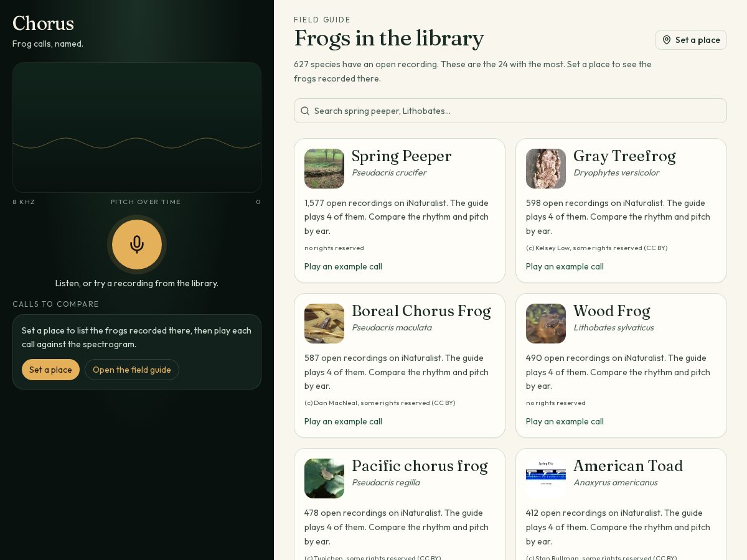Click the Frogs in the library heading
The height and width of the screenshot is (560, 747).
389,39
